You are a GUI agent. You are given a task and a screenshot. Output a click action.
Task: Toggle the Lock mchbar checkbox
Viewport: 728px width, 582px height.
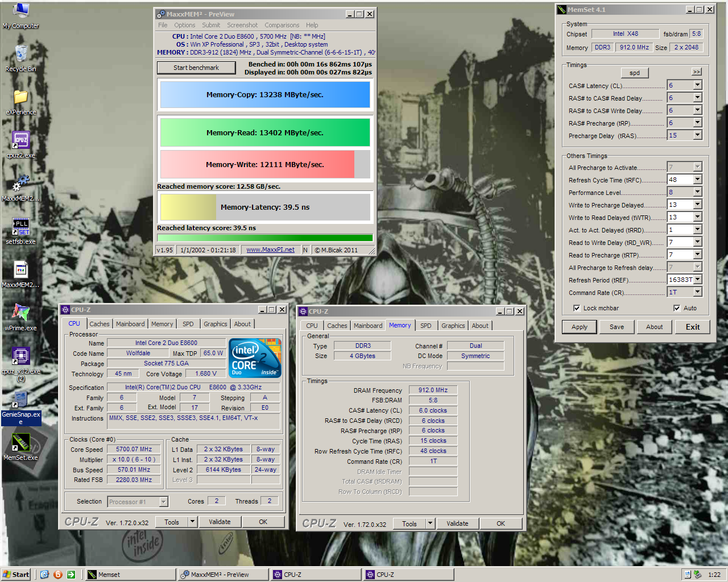coord(577,308)
